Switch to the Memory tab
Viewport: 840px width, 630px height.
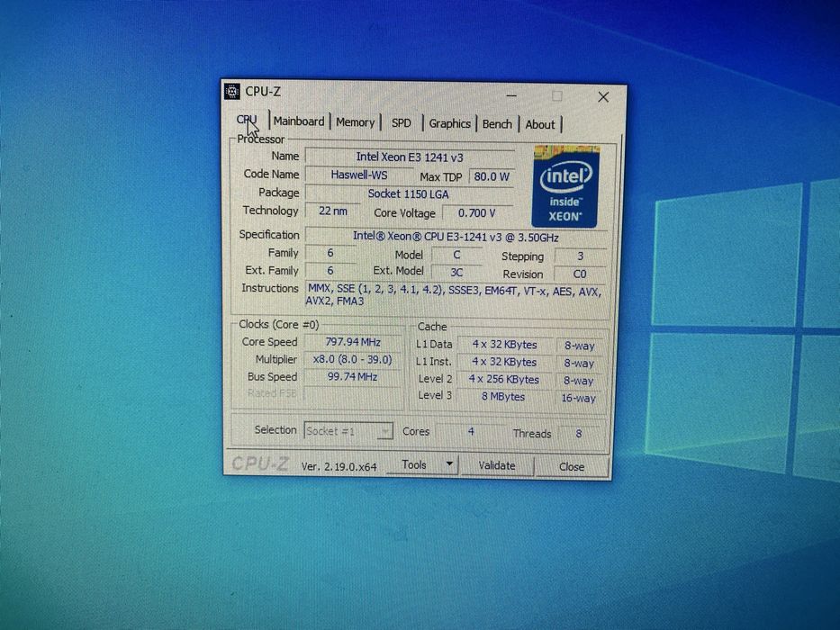click(356, 122)
